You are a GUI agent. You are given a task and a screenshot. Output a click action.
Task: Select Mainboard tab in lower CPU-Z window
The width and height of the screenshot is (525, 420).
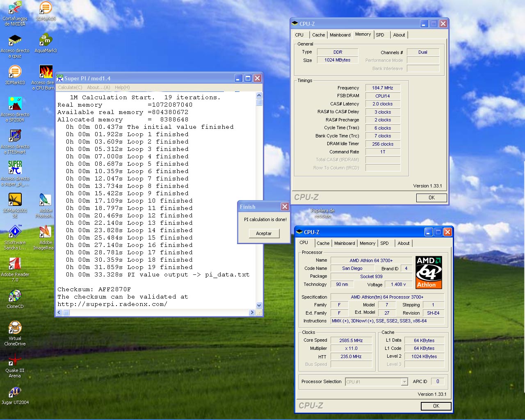[344, 243]
